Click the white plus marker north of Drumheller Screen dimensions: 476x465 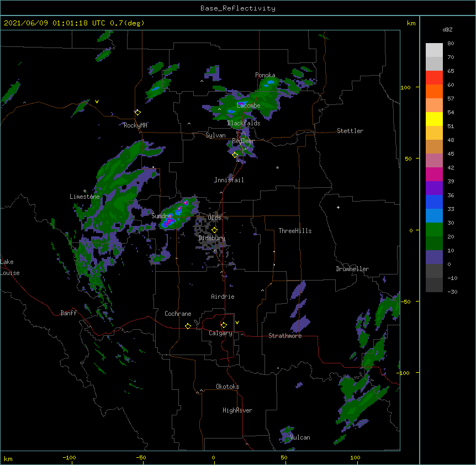tap(338, 207)
